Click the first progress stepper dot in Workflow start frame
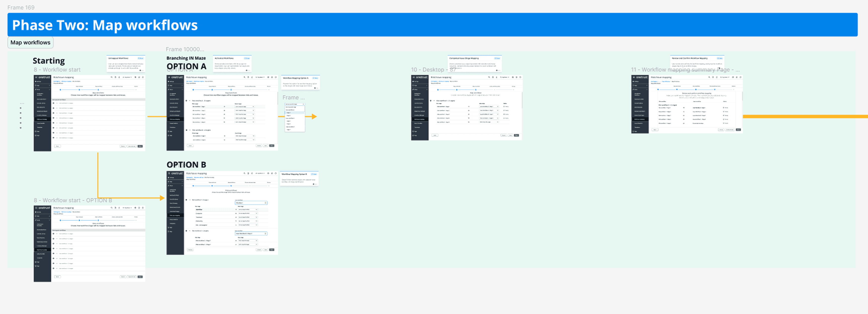Screen dimensions: 868x314 click(61, 90)
